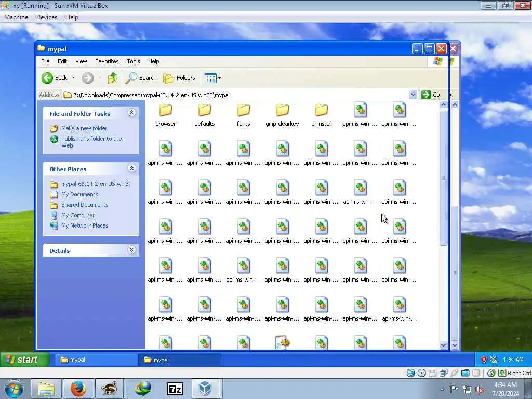Open raccoon icon app in host taskbar
The height and width of the screenshot is (399, 532).
[x=109, y=389]
